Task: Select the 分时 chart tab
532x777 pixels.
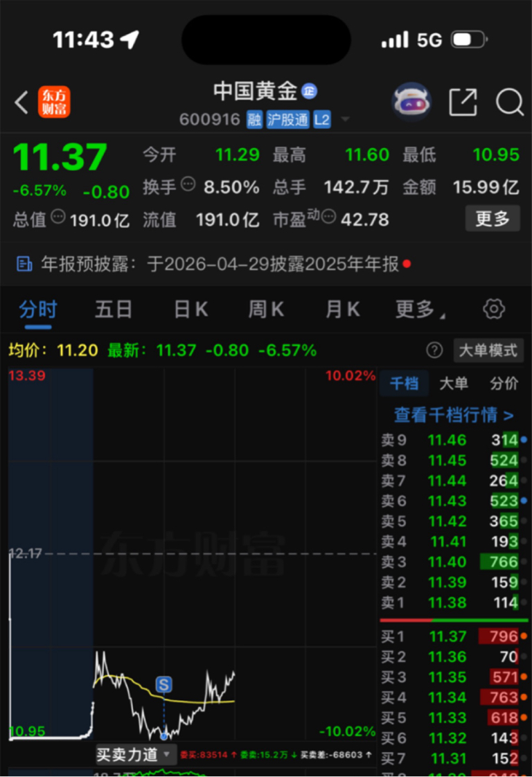Action: [x=38, y=310]
